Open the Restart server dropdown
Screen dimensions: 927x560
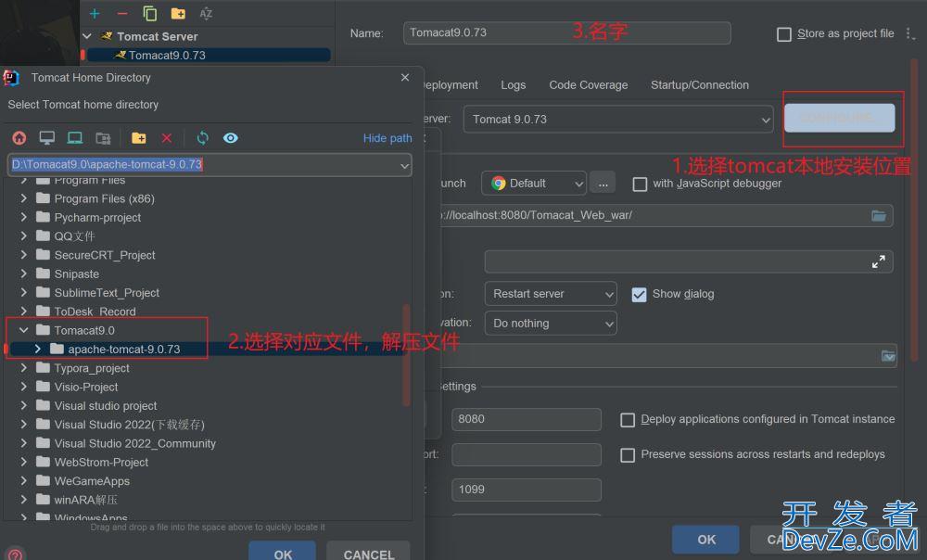click(551, 294)
